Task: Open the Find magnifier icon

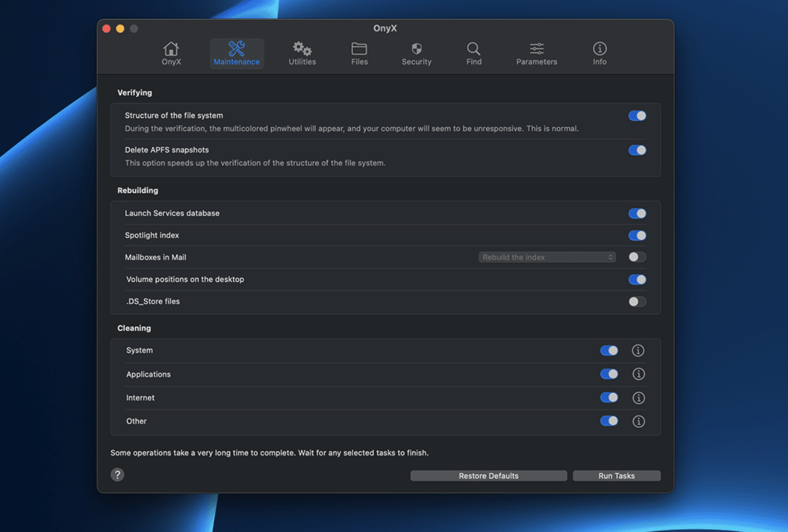Action: coord(473,49)
